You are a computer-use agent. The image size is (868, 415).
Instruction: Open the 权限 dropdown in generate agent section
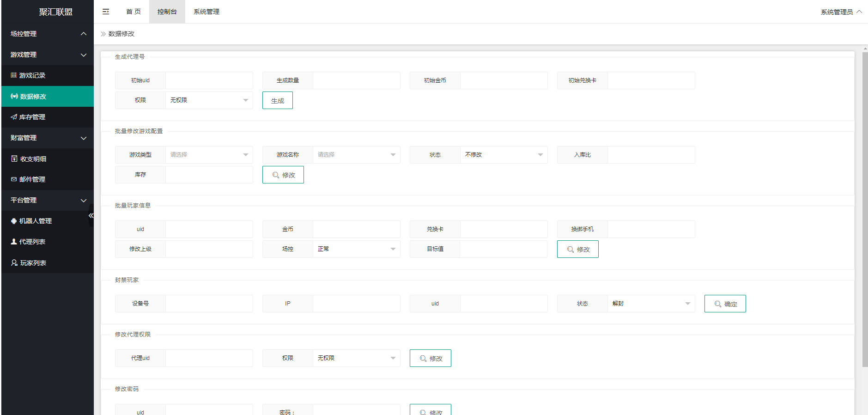[209, 100]
